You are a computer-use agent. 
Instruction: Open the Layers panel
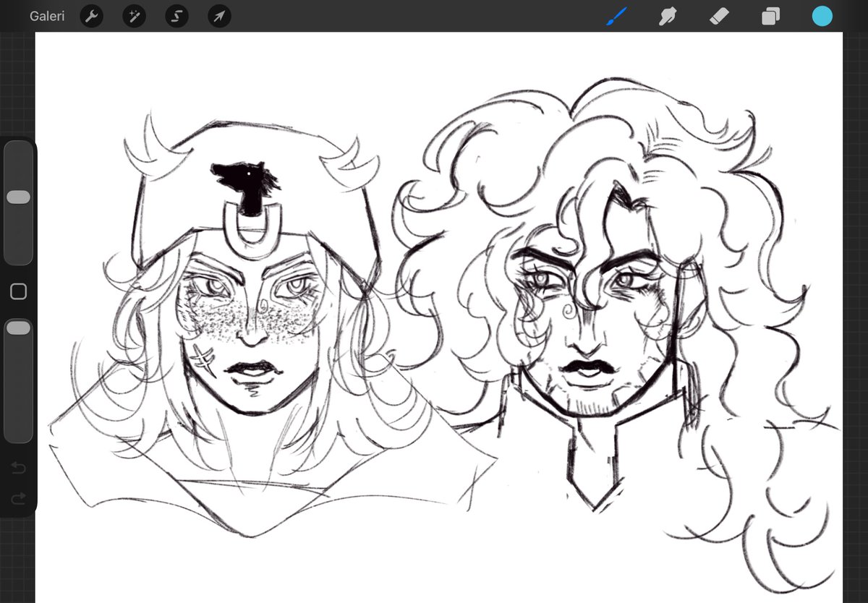(770, 16)
